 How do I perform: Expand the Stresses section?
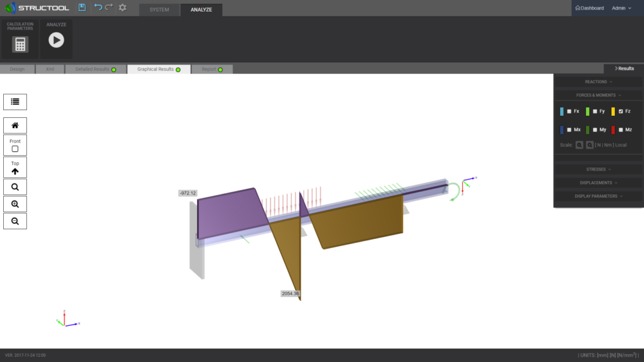[x=598, y=169]
